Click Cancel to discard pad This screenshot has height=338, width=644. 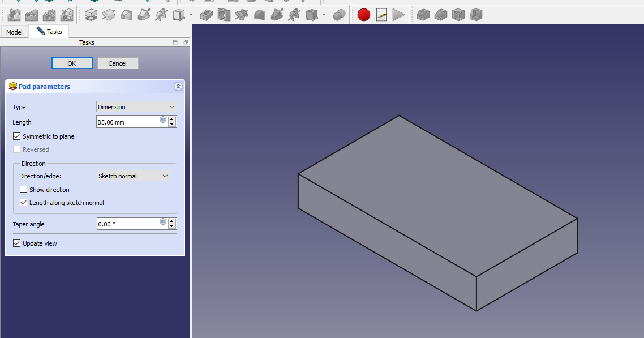point(118,63)
